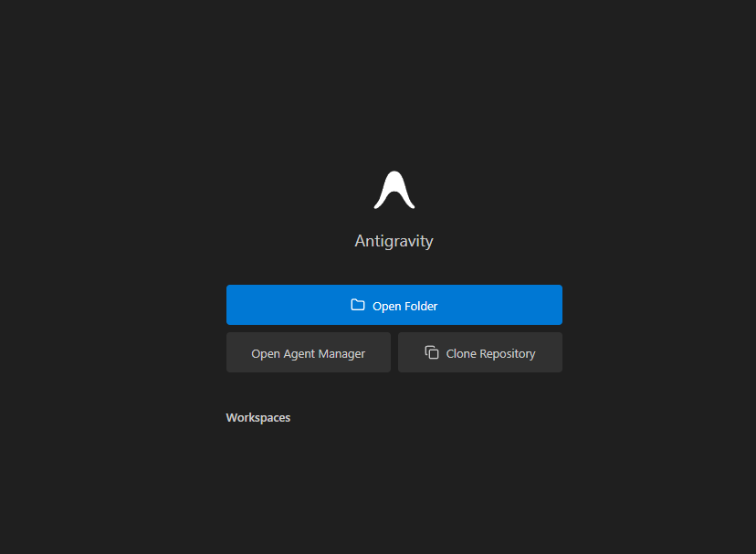
Task: Click the Clone Repository button
Action: point(479,352)
